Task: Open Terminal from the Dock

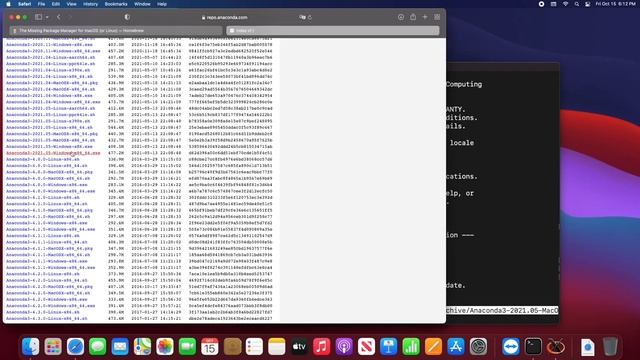Action: click(533, 347)
